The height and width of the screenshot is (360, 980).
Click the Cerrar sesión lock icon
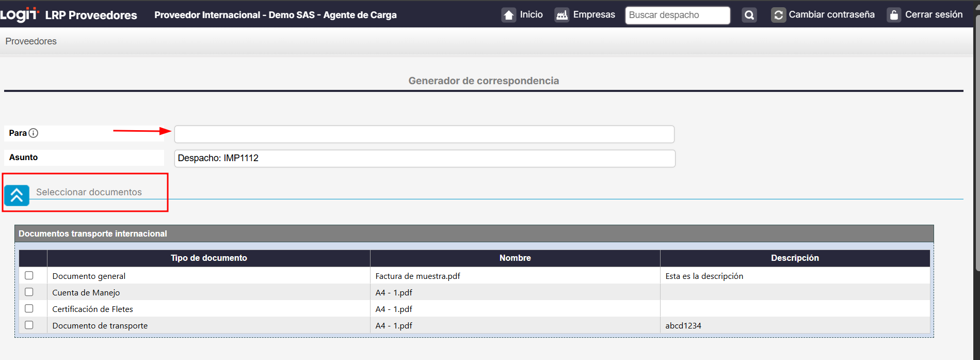tap(894, 15)
